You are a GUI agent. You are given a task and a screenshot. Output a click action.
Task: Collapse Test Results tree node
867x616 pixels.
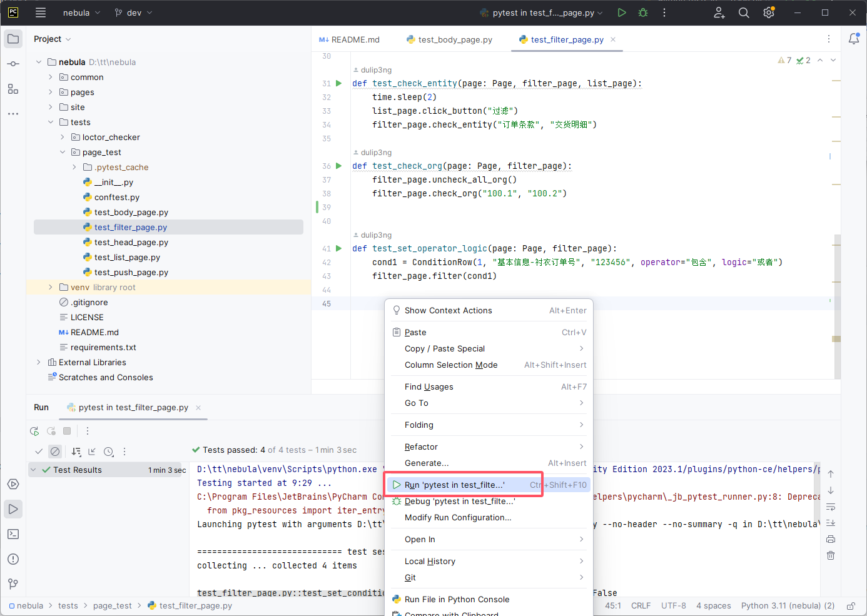pos(33,470)
